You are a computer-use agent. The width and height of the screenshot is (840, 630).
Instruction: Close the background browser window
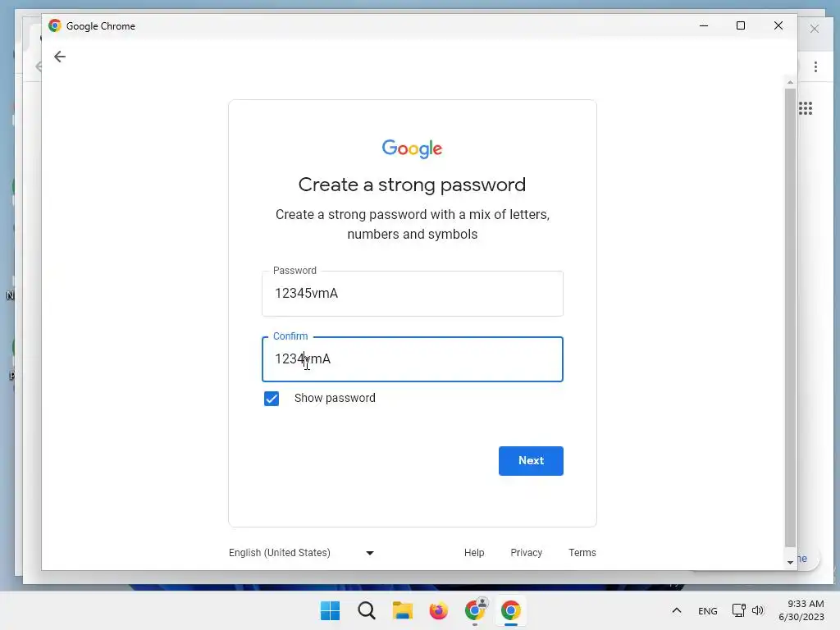click(815, 29)
